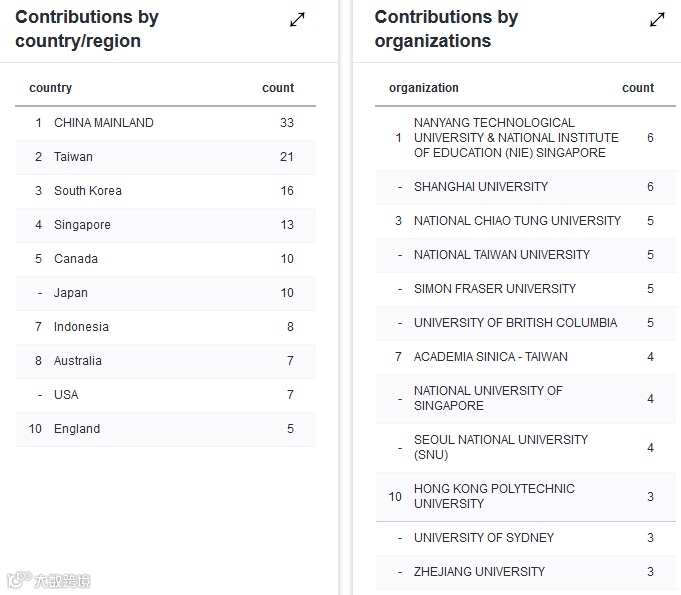This screenshot has width=681, height=595.
Task: Expand the Contributions by country/region panel
Action: (297, 19)
